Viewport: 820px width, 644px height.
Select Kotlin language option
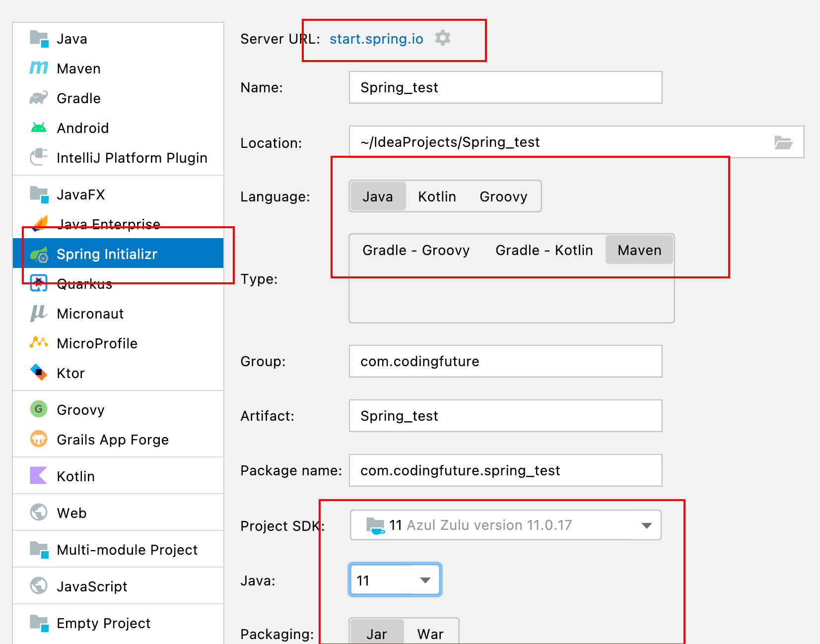click(x=437, y=196)
